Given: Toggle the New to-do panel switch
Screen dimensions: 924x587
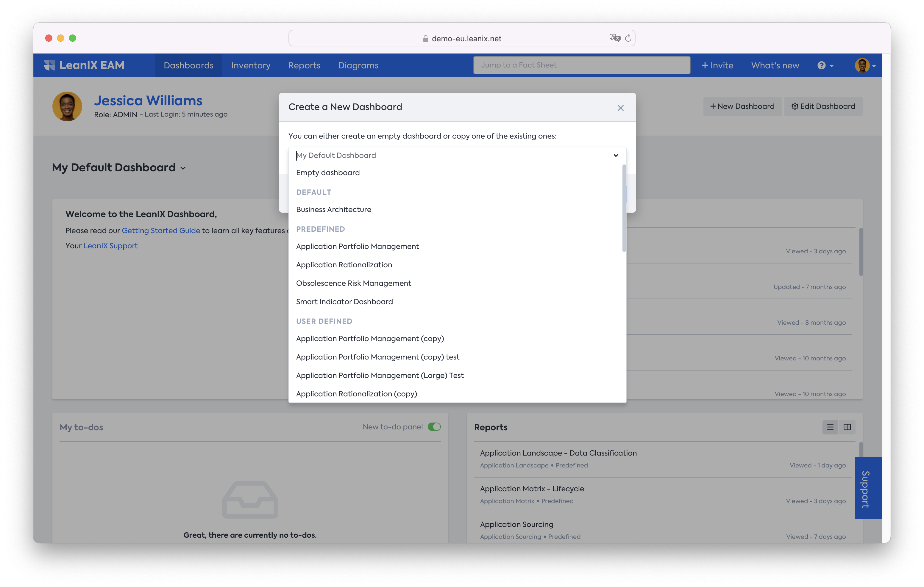Looking at the screenshot, I should (434, 427).
